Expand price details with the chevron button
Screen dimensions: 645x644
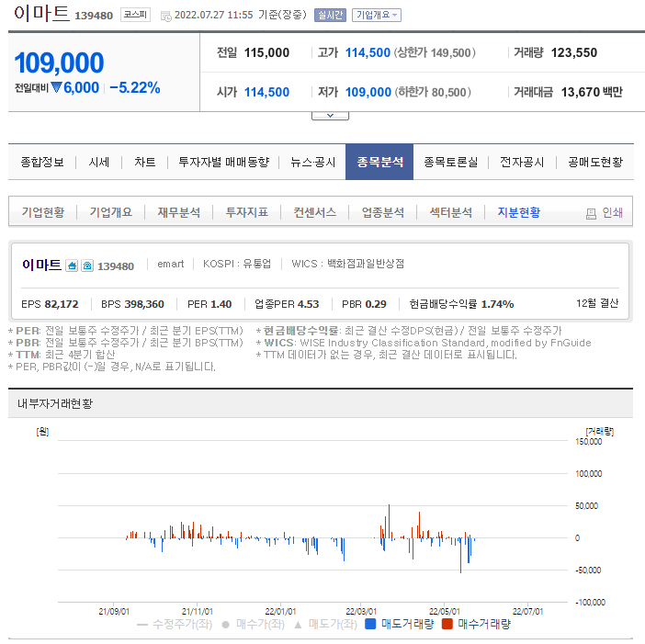(x=330, y=116)
